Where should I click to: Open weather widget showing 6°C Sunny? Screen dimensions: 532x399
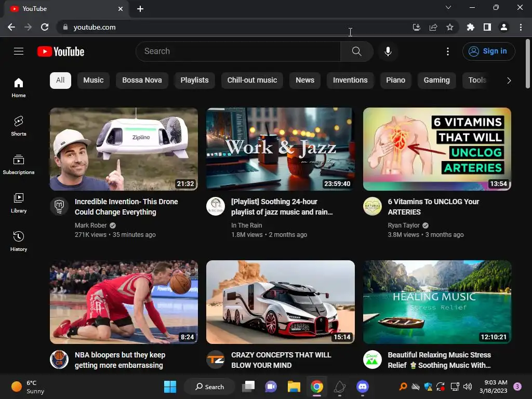pyautogui.click(x=28, y=387)
